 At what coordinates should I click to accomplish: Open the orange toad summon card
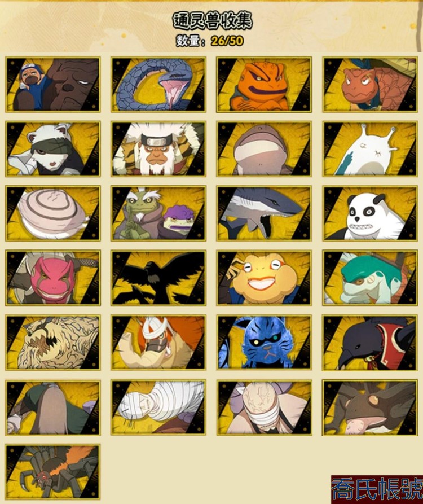[264, 85]
